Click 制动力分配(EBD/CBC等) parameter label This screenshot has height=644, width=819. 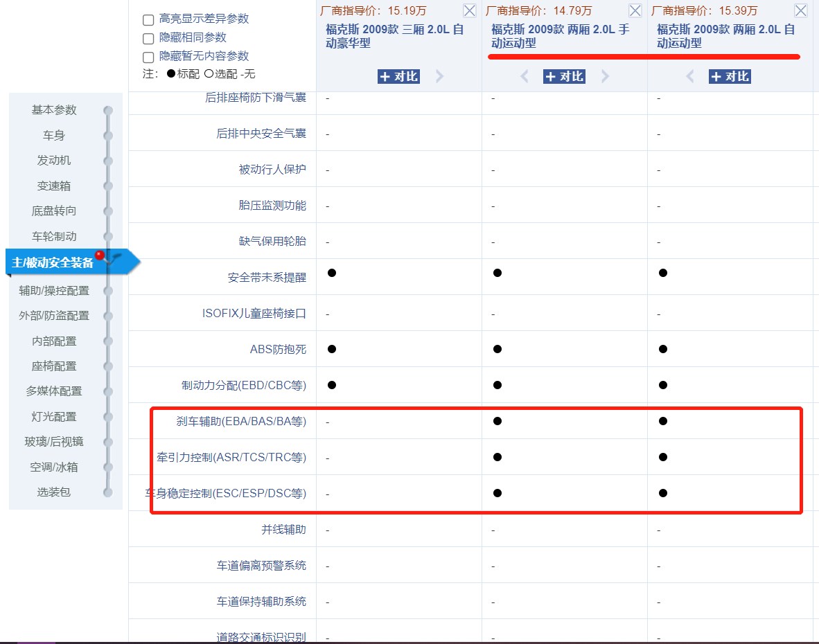244,386
